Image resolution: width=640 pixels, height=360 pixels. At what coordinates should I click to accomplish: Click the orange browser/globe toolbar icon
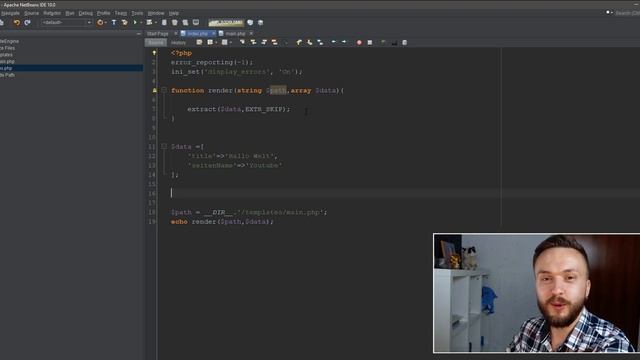click(x=100, y=22)
